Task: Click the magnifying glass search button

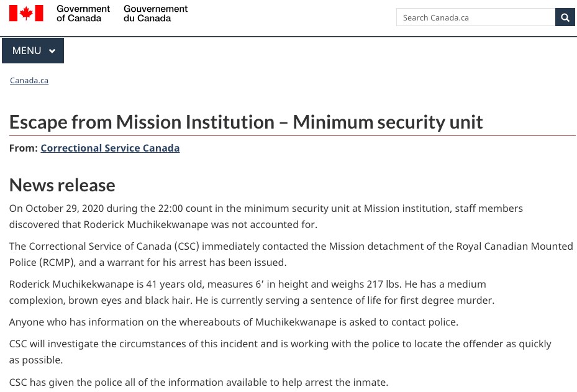Action: point(565,17)
